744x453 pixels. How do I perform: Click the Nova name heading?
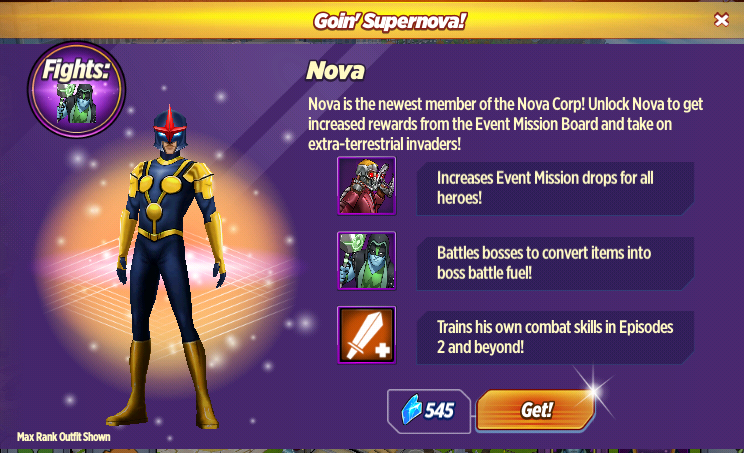[335, 71]
